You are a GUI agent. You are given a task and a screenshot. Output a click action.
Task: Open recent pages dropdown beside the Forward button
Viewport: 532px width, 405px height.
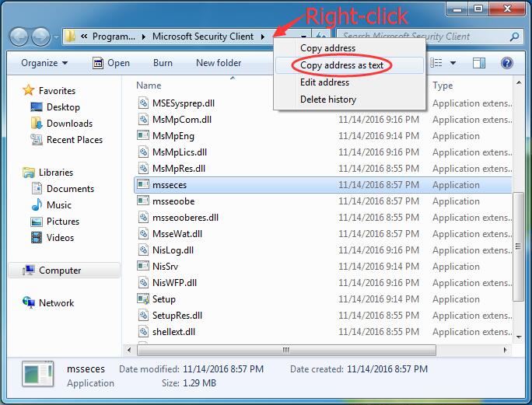click(56, 37)
